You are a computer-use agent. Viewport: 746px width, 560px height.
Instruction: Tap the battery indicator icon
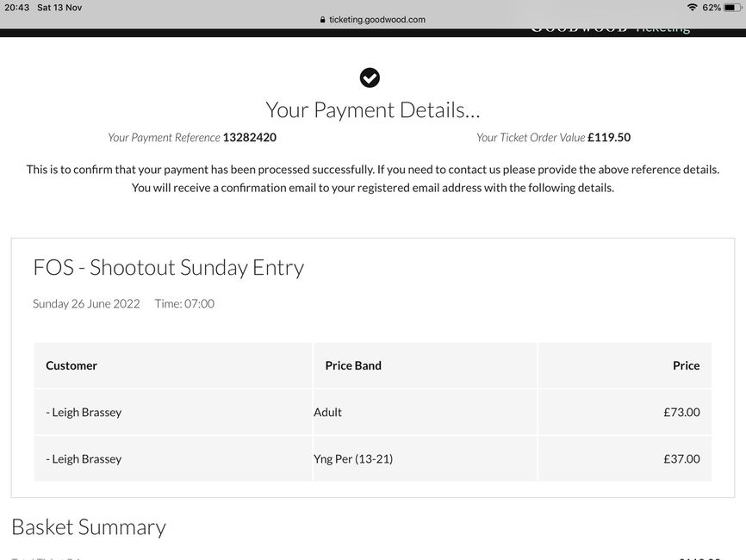pyautogui.click(x=731, y=7)
